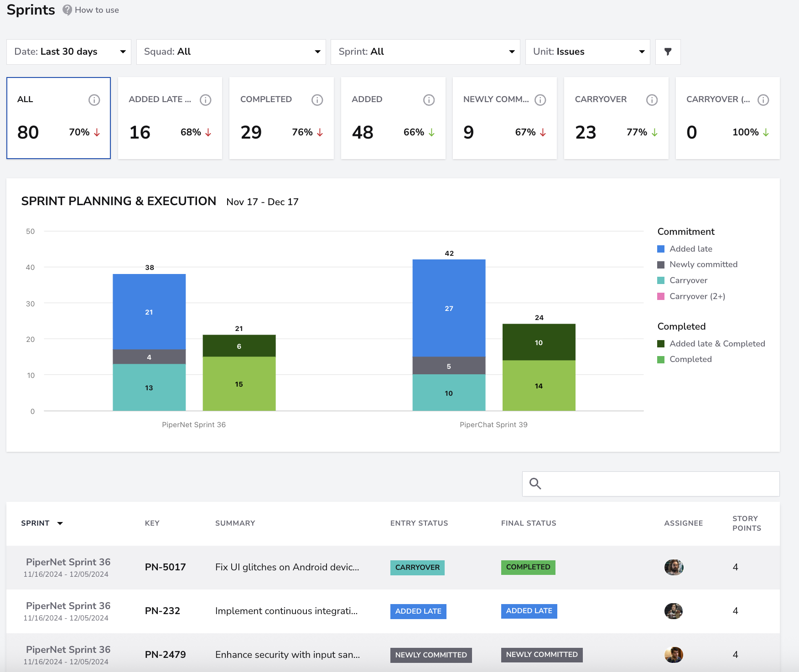Open the Date Last 30 days dropdown

click(x=69, y=52)
